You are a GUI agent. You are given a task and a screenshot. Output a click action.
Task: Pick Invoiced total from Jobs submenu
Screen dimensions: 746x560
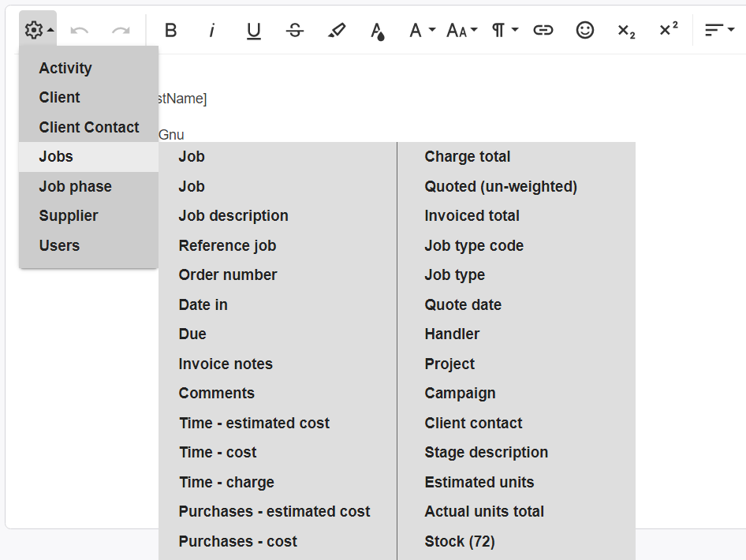point(472,215)
